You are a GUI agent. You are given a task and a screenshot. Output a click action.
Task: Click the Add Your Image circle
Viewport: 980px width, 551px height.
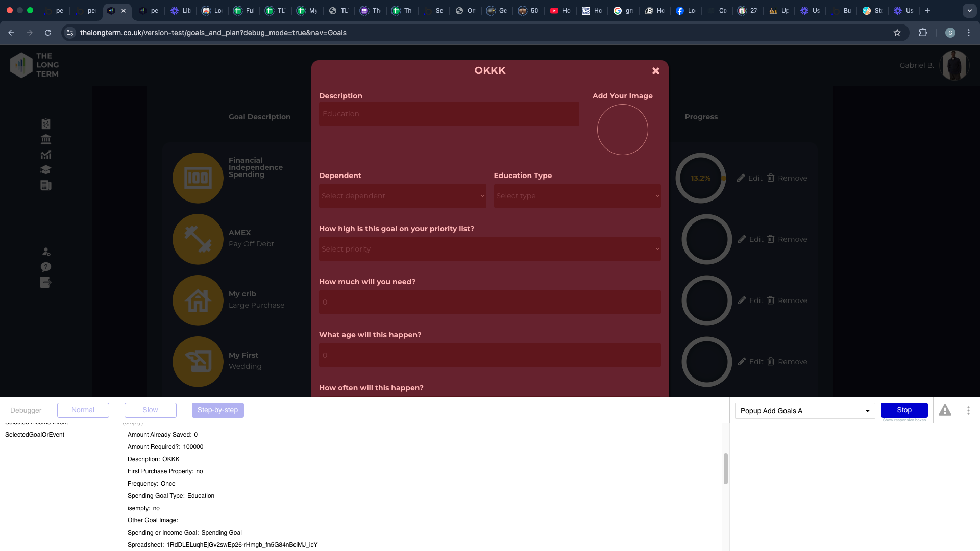point(622,130)
